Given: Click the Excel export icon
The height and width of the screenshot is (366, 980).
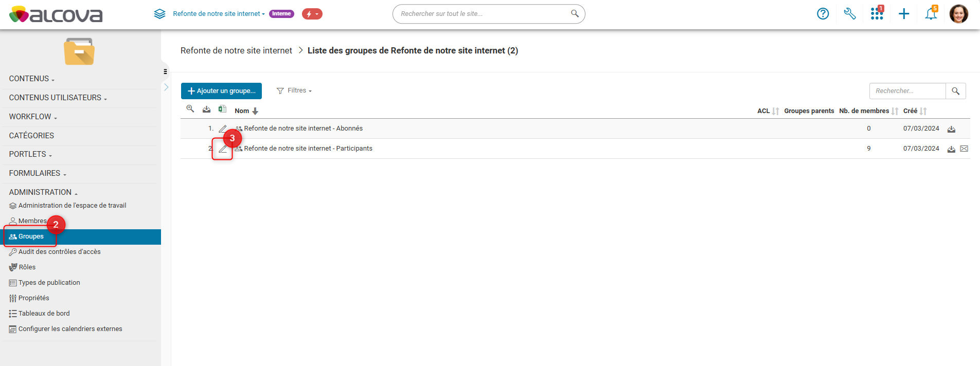Looking at the screenshot, I should tap(222, 109).
